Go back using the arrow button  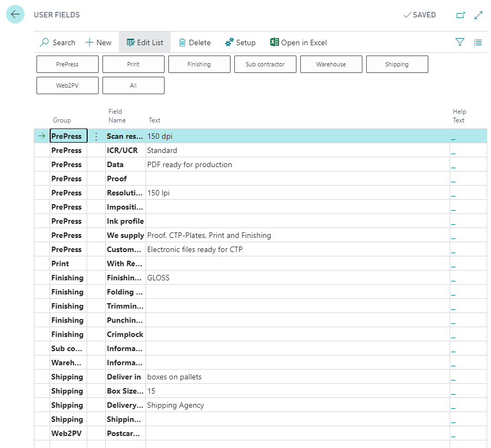(15, 14)
